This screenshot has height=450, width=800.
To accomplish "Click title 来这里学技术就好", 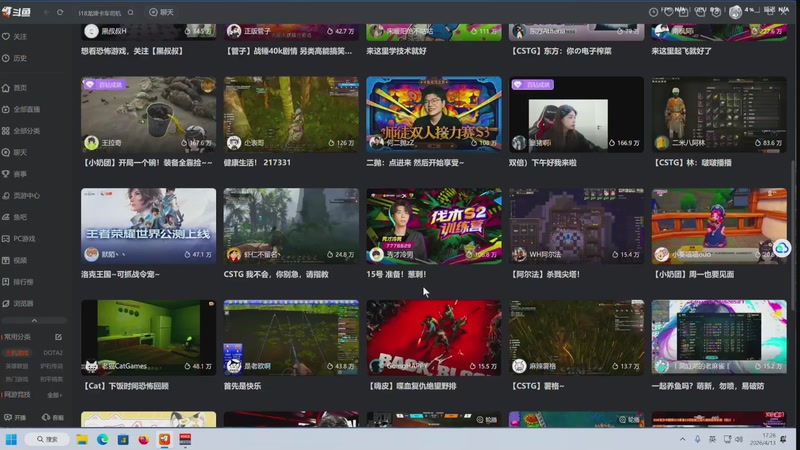I will [x=396, y=51].
